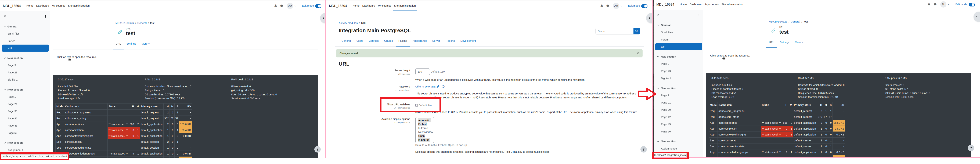Open 'Page 42' in right course index
This screenshot has width=980, height=164.
pyautogui.click(x=666, y=117)
